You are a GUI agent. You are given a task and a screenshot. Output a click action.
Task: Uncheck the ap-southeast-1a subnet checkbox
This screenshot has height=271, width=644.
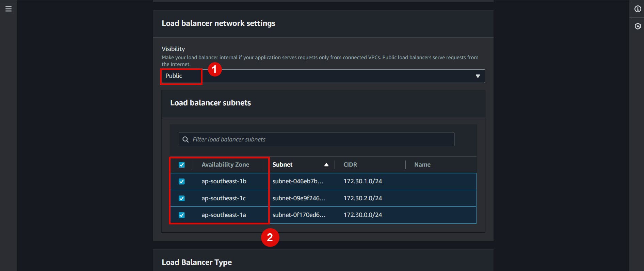(182, 215)
